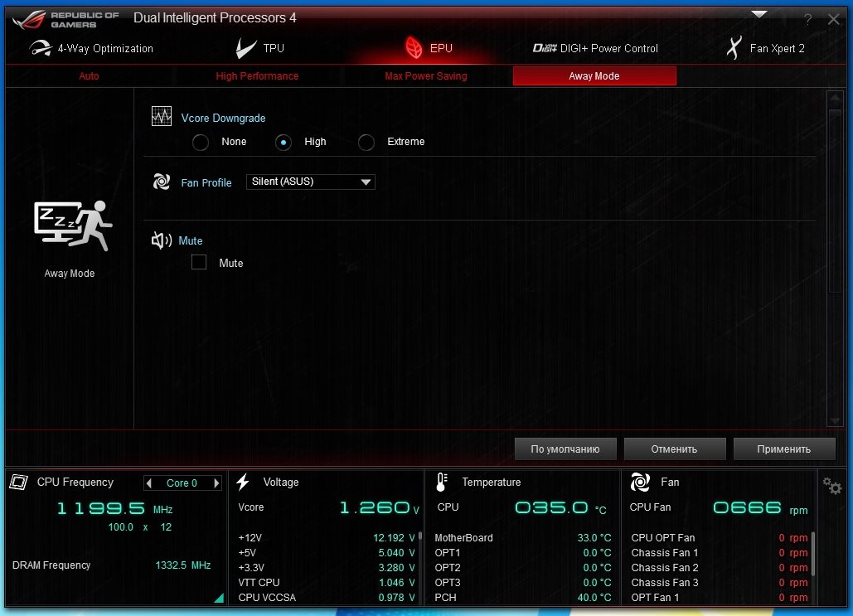Screen dimensions: 853x616
Task: Click the OPT Fan 1 row
Action: [x=720, y=597]
